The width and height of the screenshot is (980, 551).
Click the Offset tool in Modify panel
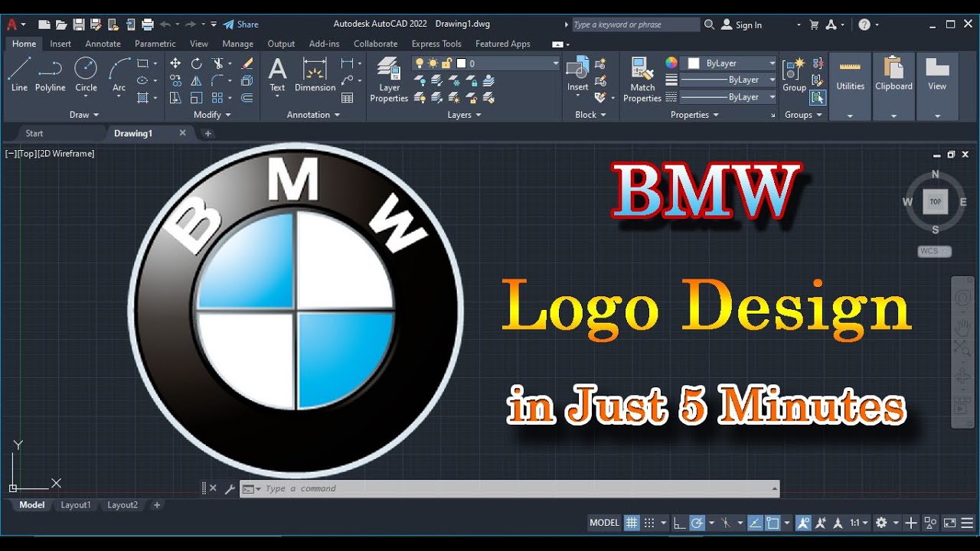(247, 97)
